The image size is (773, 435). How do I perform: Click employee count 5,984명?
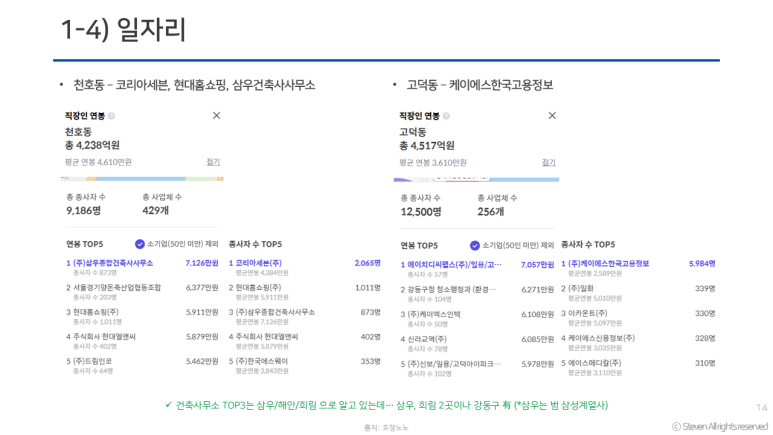click(702, 263)
